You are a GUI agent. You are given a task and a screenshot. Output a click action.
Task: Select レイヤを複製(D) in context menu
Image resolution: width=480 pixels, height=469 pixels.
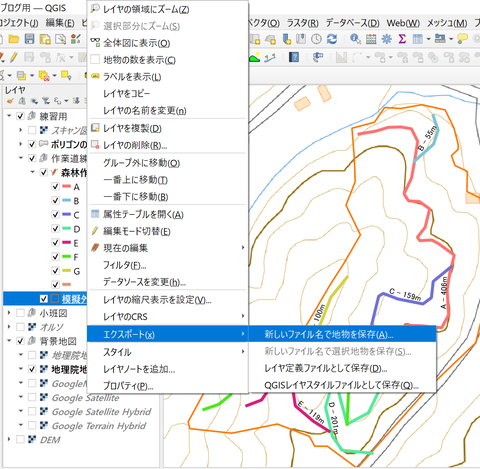coord(168,128)
